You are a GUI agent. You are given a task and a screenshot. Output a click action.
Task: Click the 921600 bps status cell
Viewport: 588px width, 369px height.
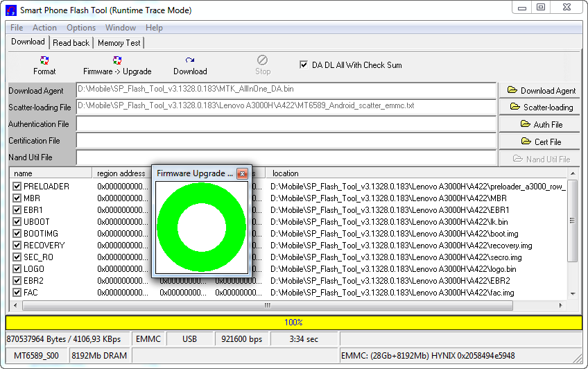(242, 339)
